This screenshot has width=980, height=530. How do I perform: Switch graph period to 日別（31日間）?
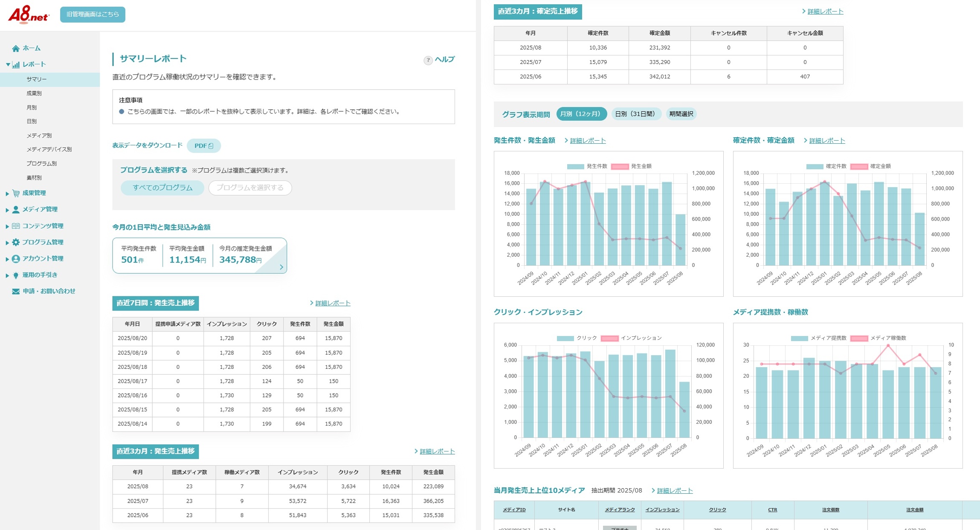[x=636, y=114]
